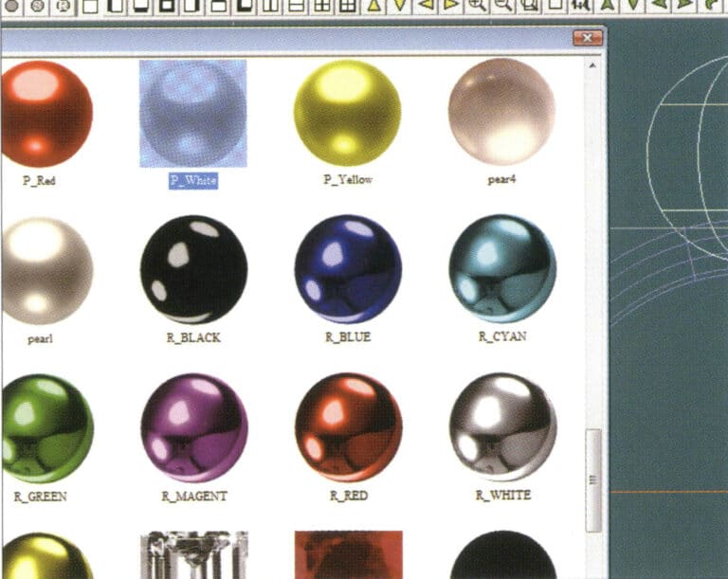Click the P_Red label text
This screenshot has height=579, width=728.
39,181
